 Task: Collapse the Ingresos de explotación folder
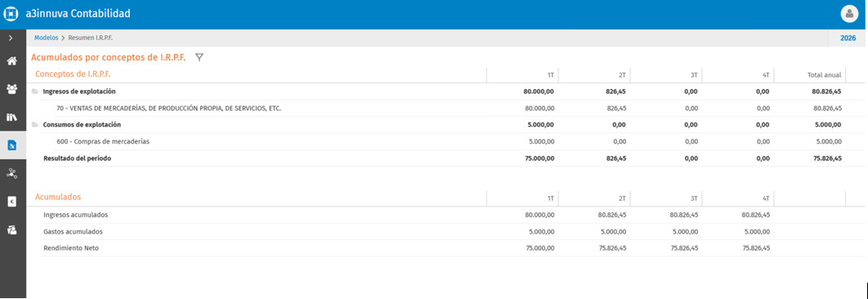tap(35, 91)
